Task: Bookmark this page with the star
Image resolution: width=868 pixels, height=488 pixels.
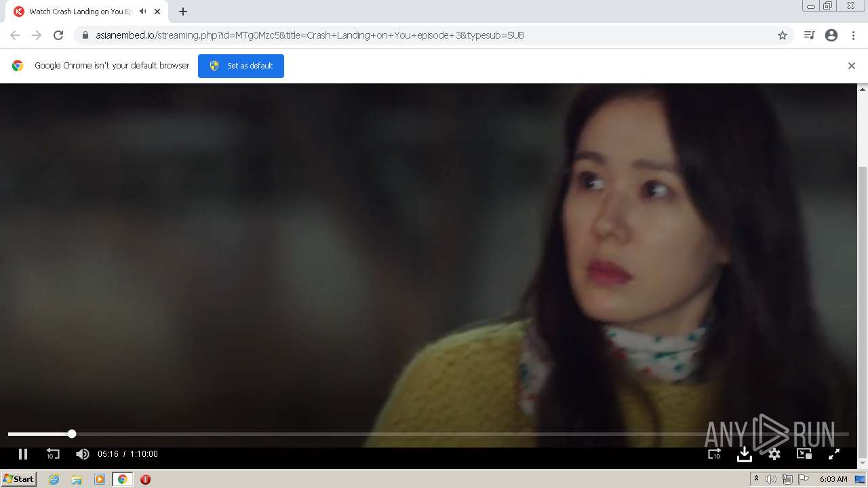Action: click(x=783, y=35)
